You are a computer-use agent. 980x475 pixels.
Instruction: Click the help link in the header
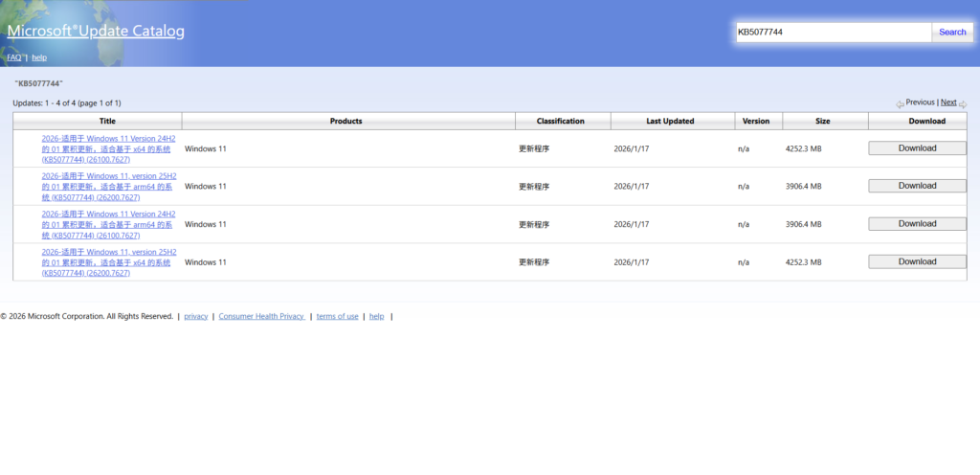tap(39, 57)
